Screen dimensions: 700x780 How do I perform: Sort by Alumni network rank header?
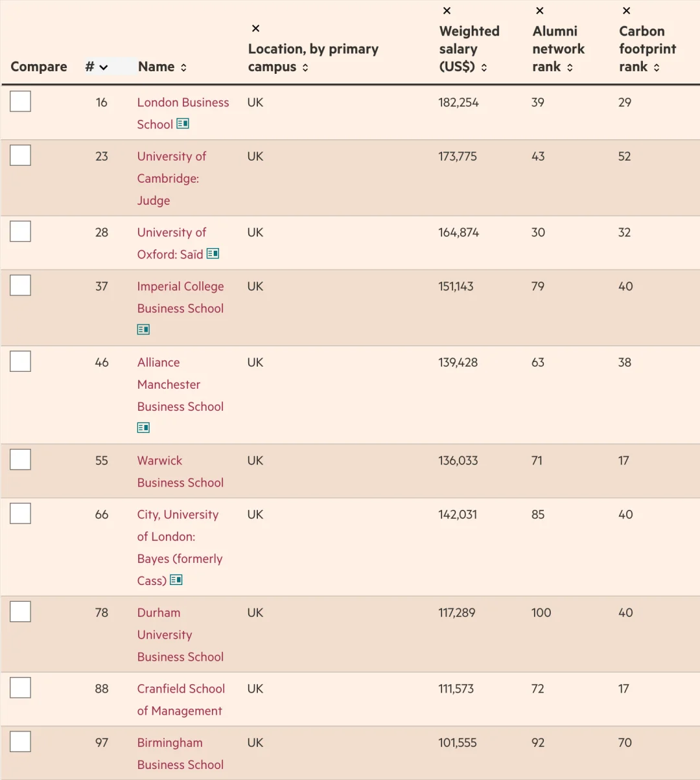pyautogui.click(x=570, y=67)
